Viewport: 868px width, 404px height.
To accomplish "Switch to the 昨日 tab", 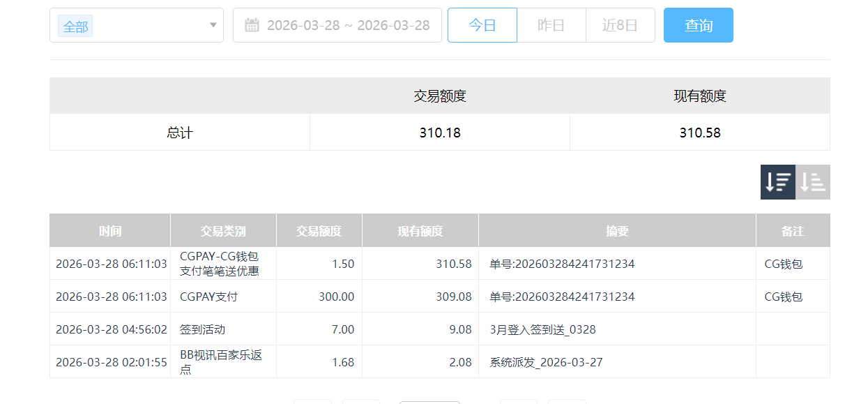I will click(551, 25).
